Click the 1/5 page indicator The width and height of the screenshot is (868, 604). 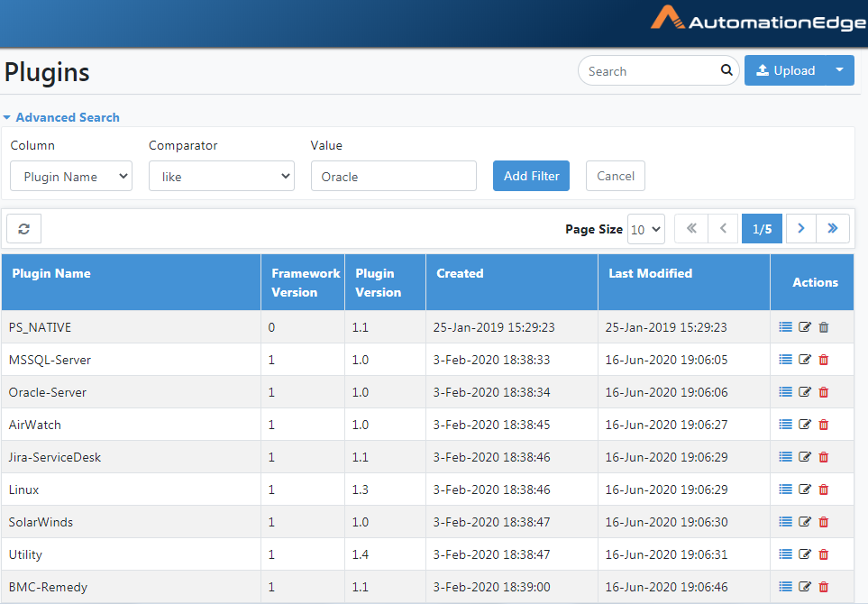[x=762, y=229]
